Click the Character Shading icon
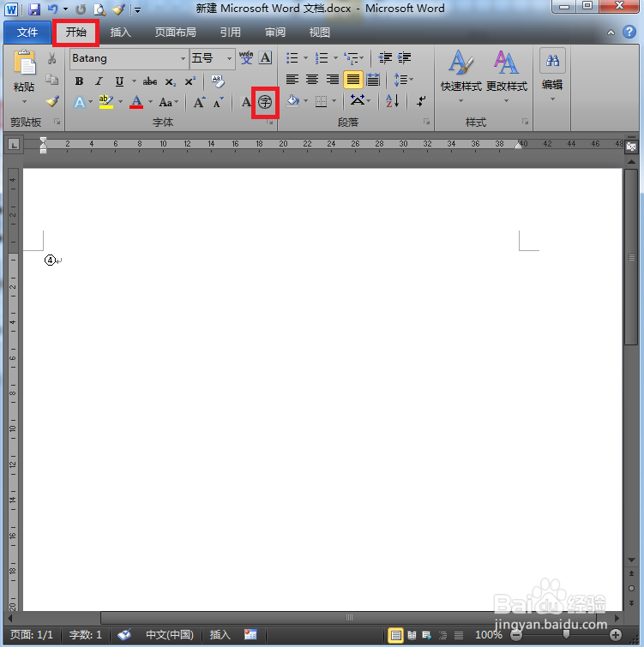 tap(246, 102)
